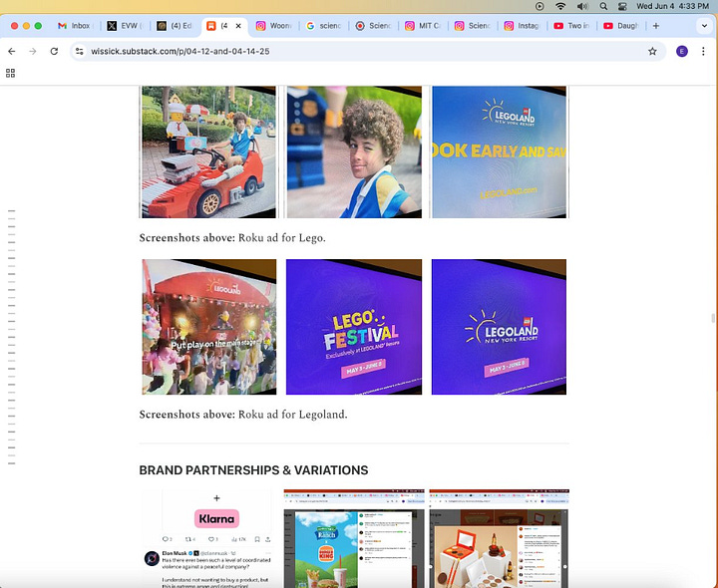
Task: Switch to the MIT Instagram tab
Action: click(x=422, y=26)
